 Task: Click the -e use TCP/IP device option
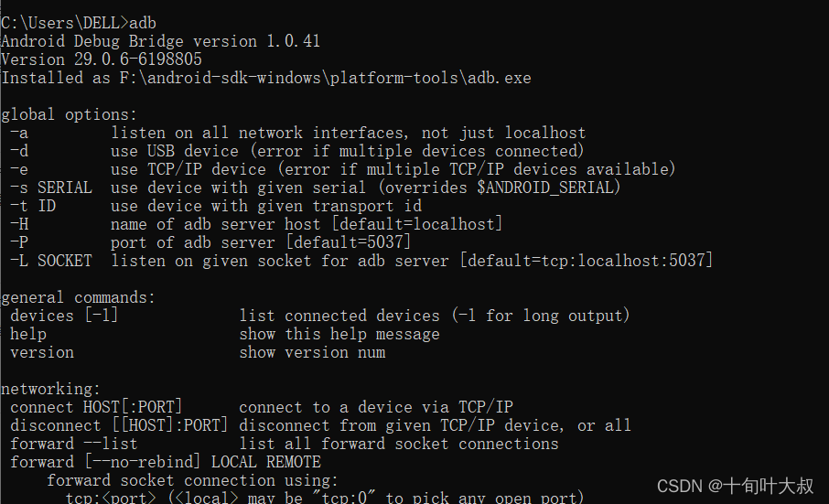pos(342,169)
